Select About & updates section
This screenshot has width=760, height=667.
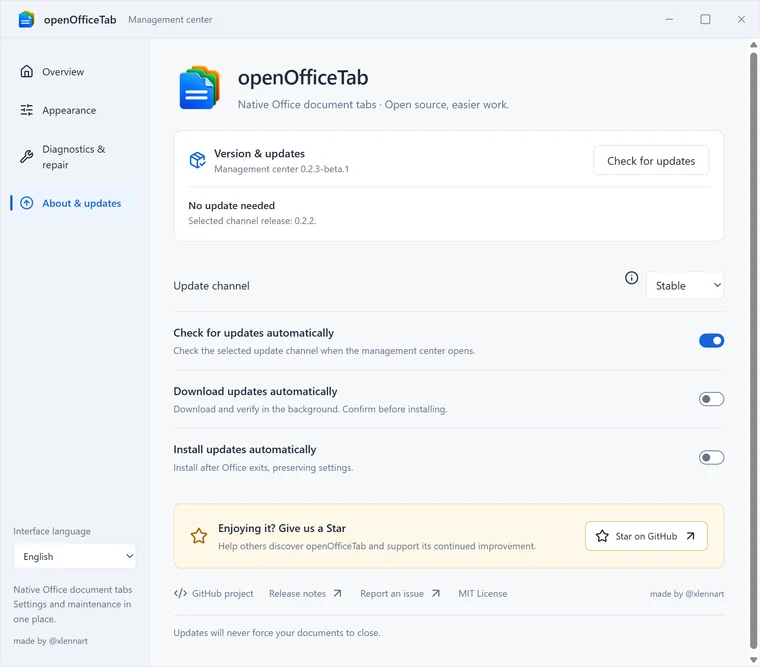click(74, 203)
